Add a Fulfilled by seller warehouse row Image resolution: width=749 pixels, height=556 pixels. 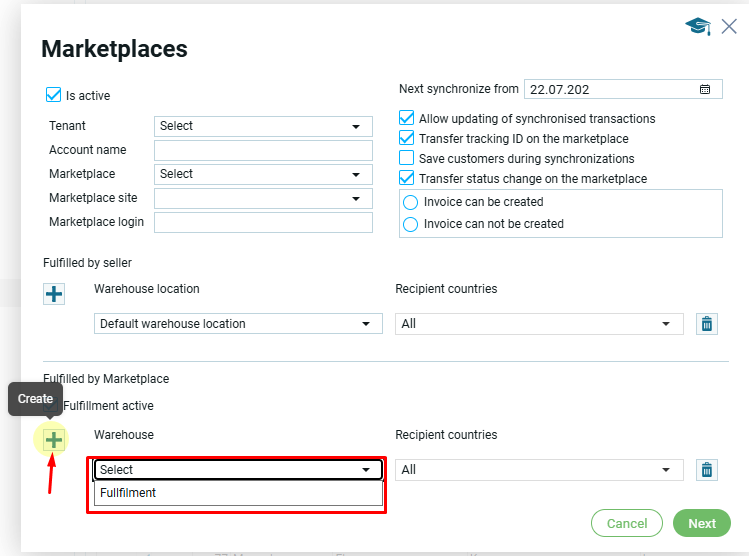54,293
